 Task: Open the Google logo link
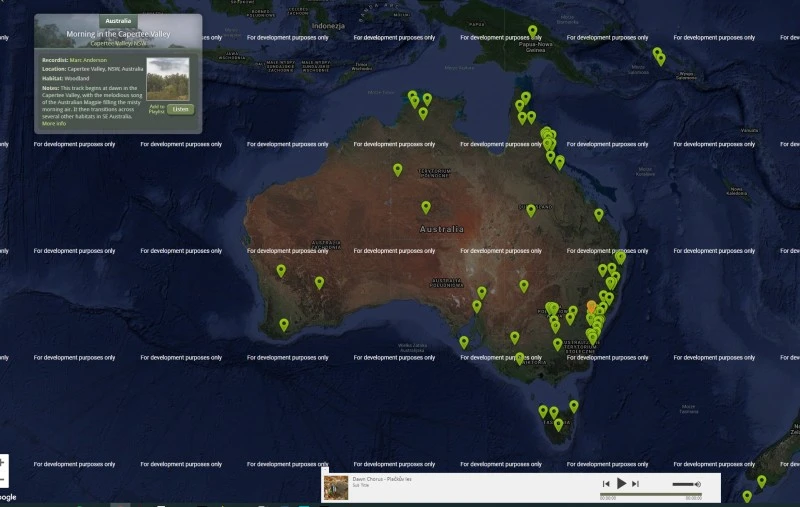[x=6, y=498]
